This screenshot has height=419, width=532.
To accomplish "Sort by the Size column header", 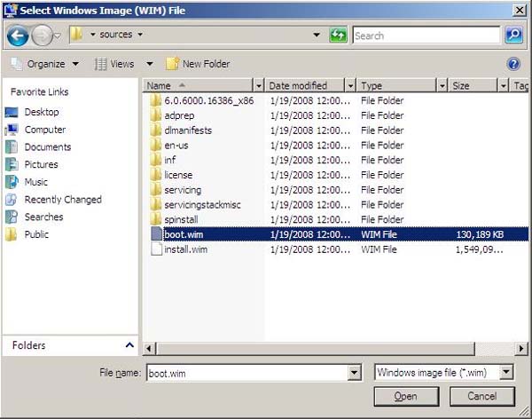I will coord(473,85).
